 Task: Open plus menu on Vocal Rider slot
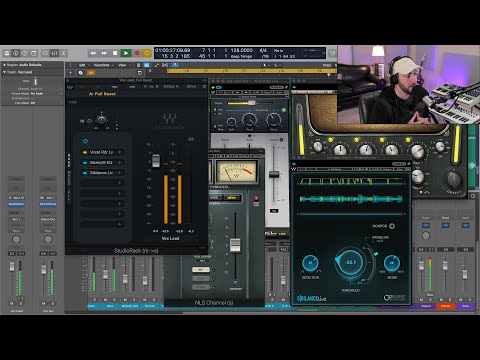pos(119,152)
